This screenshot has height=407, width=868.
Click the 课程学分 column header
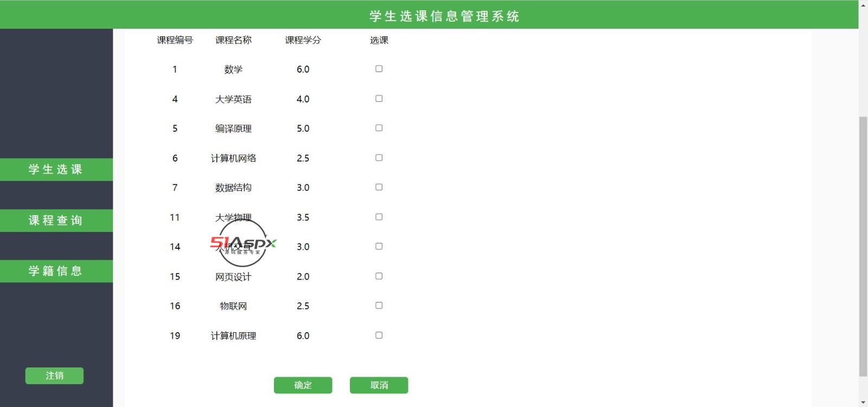point(303,40)
